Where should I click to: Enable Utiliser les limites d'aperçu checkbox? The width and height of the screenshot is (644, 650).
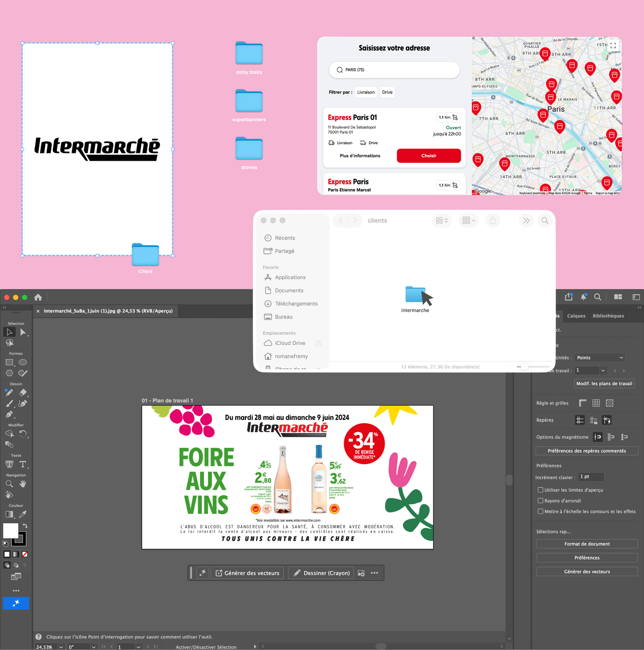(x=540, y=490)
